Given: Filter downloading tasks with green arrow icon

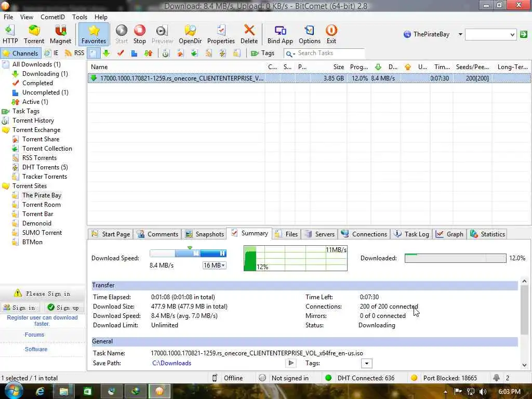Looking at the screenshot, I should pos(107,54).
